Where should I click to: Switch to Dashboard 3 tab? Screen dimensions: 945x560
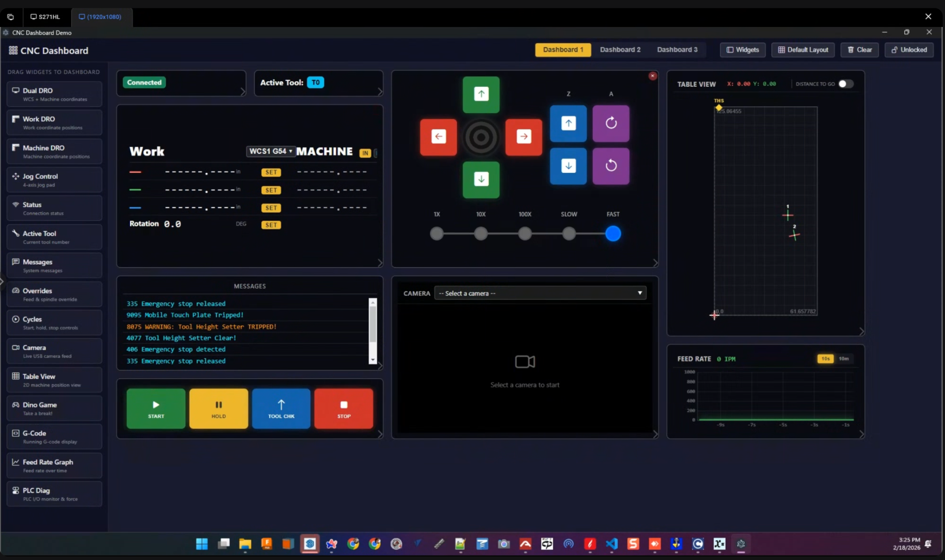[677, 50]
